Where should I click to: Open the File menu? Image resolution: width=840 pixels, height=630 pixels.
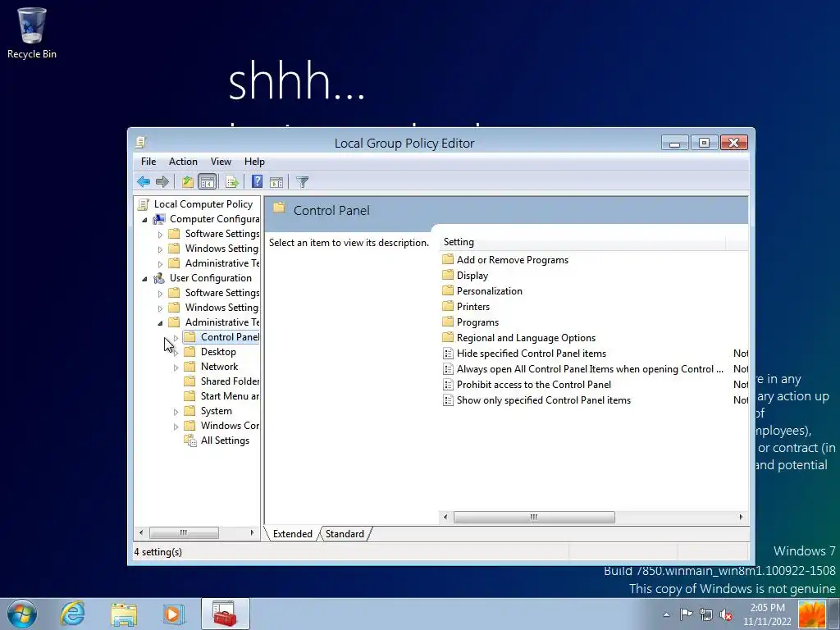[148, 162]
